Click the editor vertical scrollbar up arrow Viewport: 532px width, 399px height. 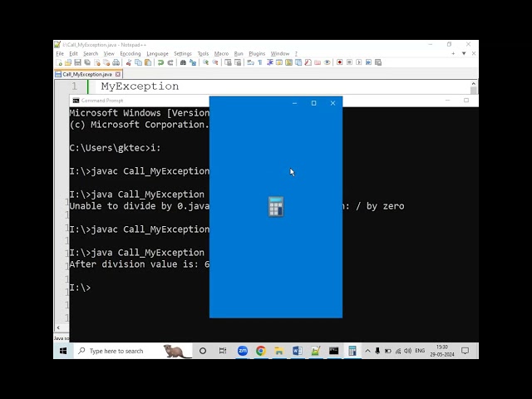473,83
